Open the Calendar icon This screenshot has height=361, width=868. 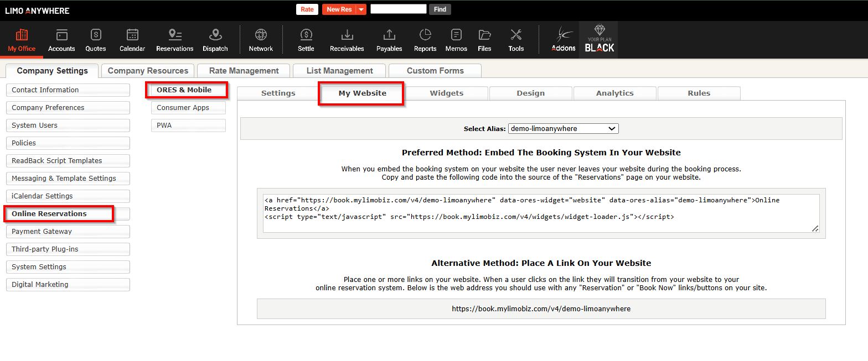pyautogui.click(x=132, y=35)
